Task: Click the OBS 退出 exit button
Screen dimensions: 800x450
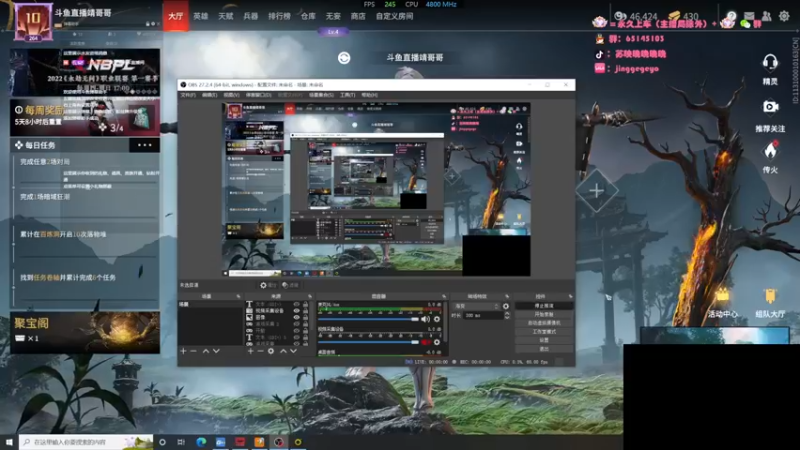Action: 544,349
